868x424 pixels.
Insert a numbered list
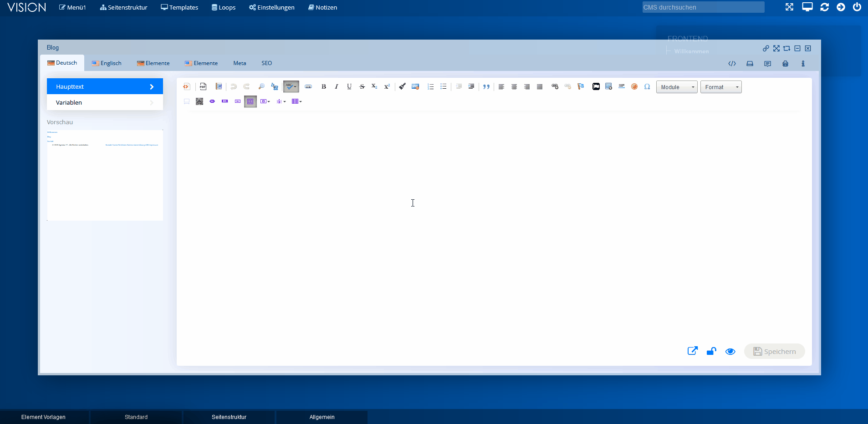click(x=430, y=86)
